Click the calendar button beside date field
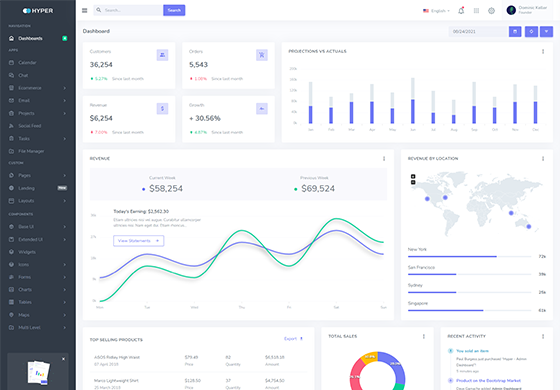Viewport: 560px width, 390px height. click(x=515, y=31)
